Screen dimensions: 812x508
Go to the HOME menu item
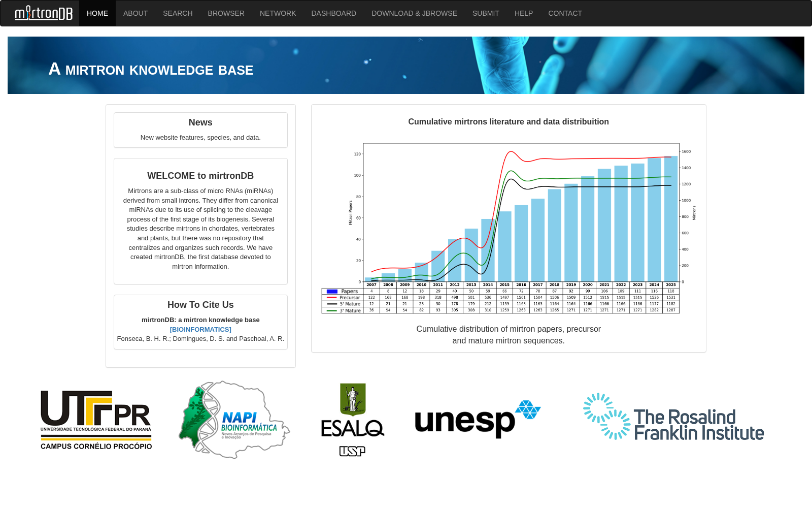(97, 13)
